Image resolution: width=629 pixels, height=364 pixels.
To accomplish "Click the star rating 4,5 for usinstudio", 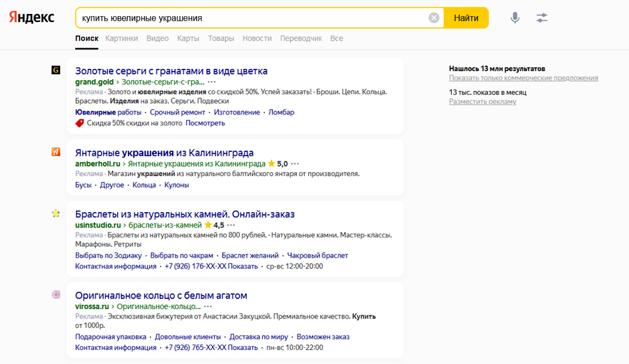I will (x=214, y=225).
